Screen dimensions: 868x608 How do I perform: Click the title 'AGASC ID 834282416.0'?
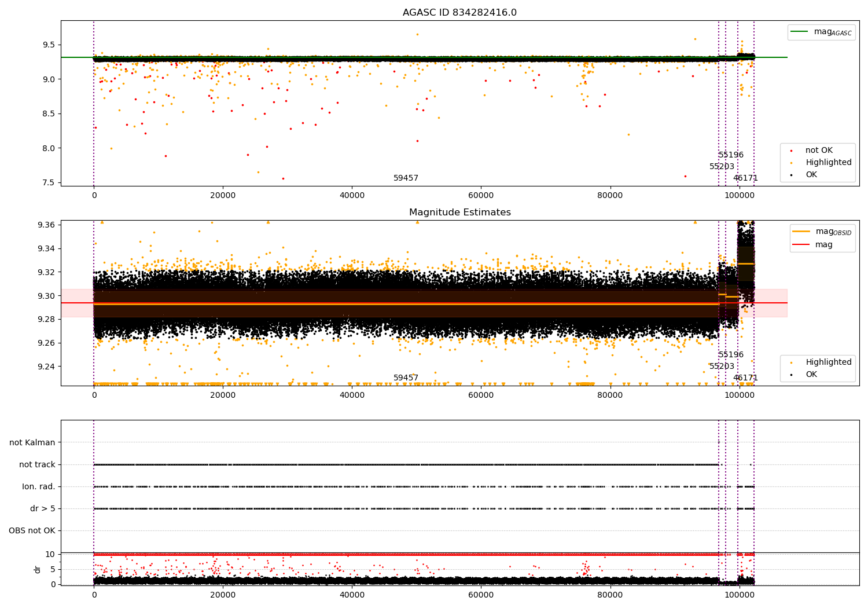point(459,13)
